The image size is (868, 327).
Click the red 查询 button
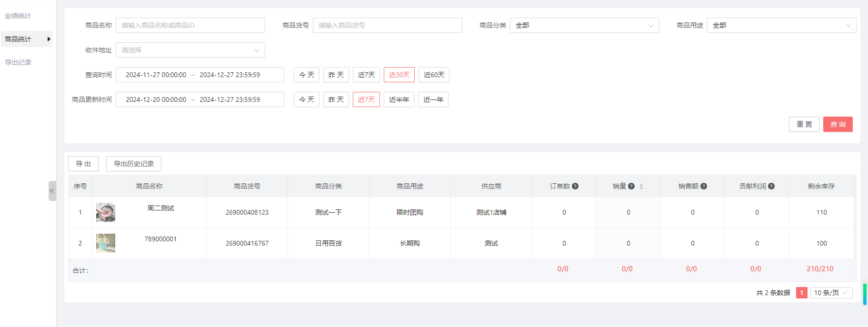click(838, 124)
